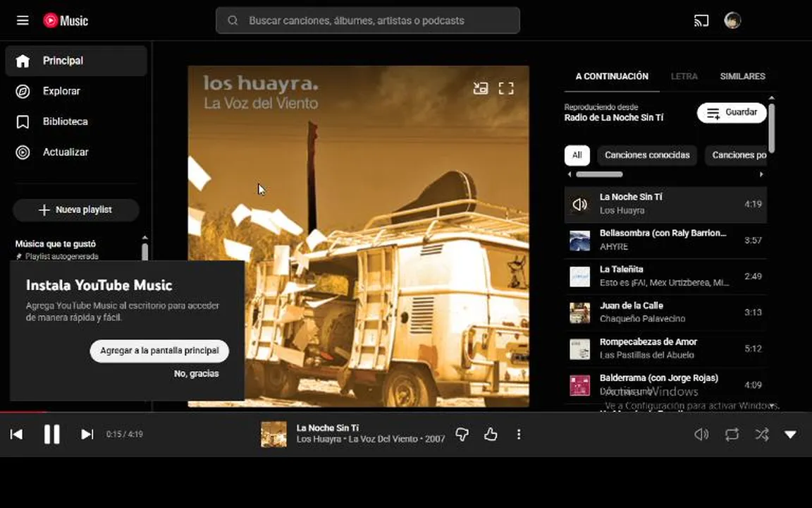Image resolution: width=812 pixels, height=508 pixels.
Task: Open the hamburger menu
Action: click(x=23, y=20)
